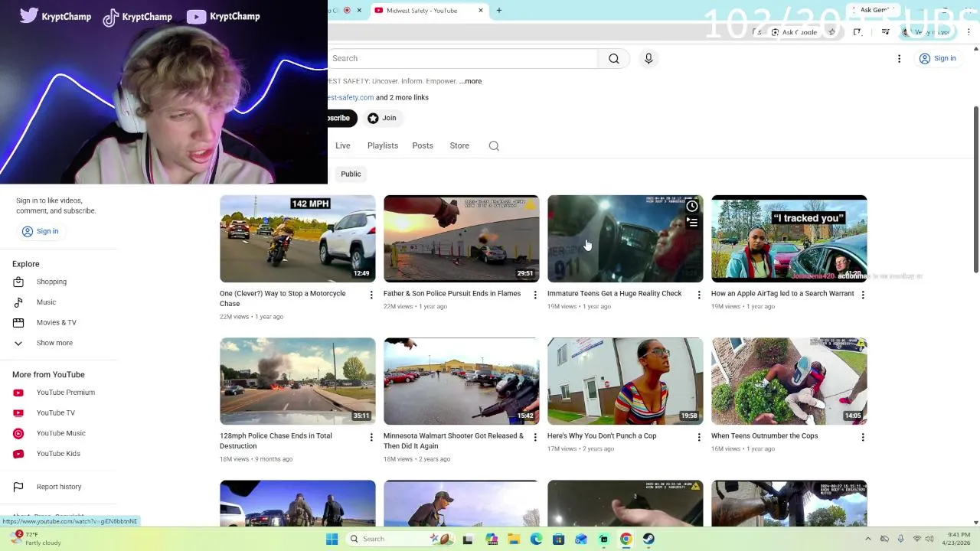Open YouTube TV from sidebar
The image size is (980, 551).
60,412
